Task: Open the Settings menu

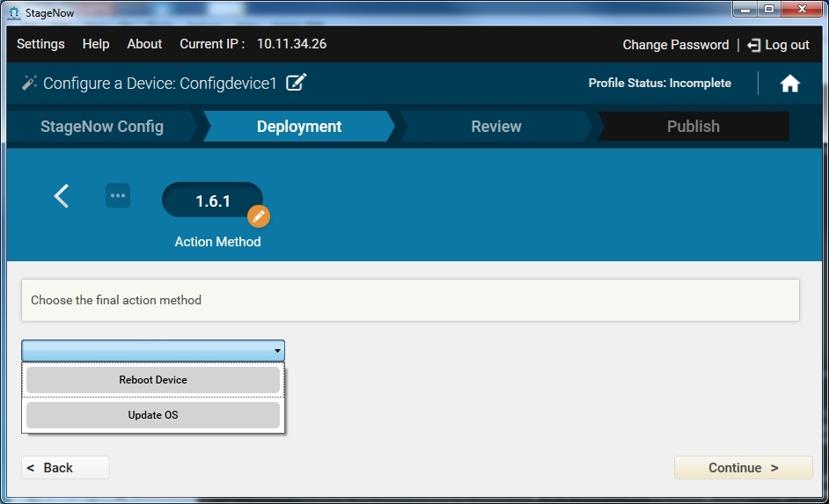Action: (40, 44)
